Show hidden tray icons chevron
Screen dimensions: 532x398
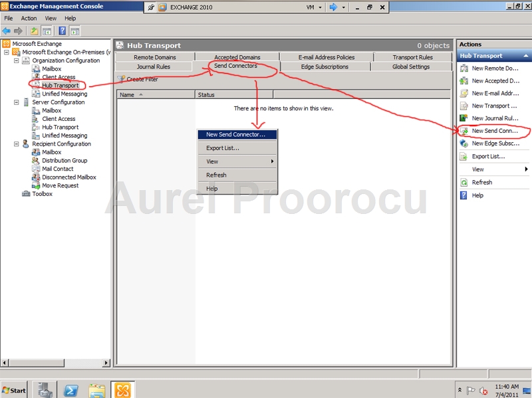(460, 390)
